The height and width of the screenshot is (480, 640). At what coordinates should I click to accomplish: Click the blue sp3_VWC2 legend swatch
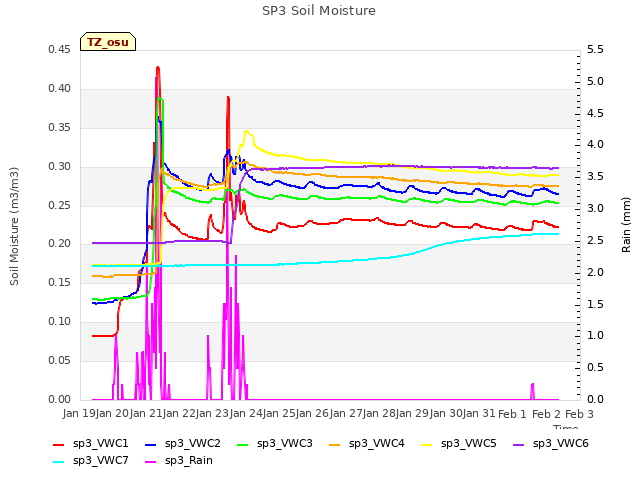click(151, 444)
